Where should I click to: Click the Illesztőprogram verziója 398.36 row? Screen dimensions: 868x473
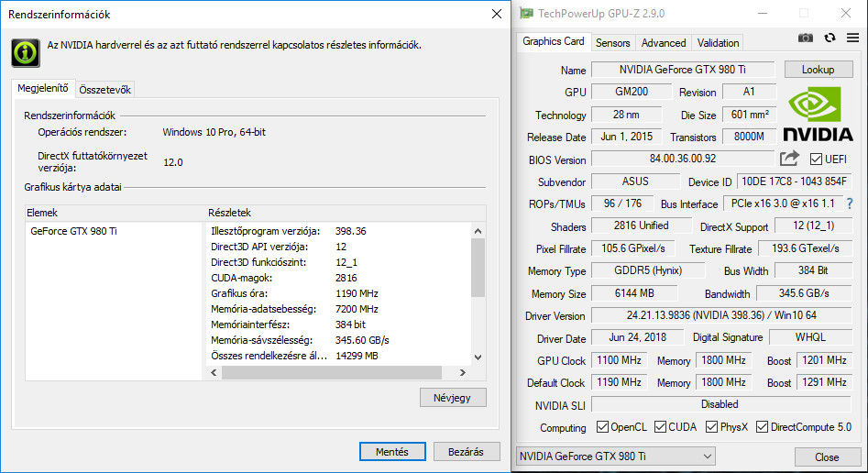(x=339, y=231)
